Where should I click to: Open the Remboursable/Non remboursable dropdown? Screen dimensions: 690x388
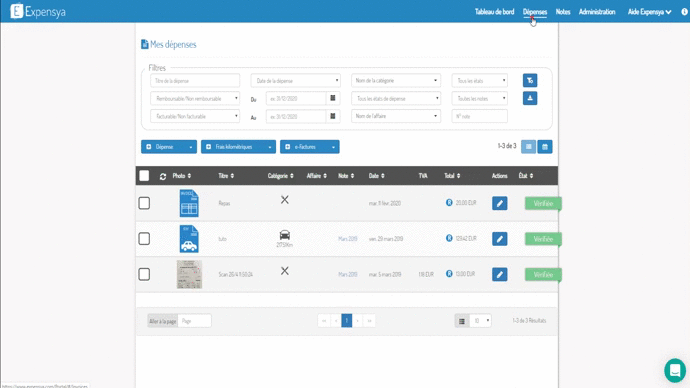(x=195, y=99)
